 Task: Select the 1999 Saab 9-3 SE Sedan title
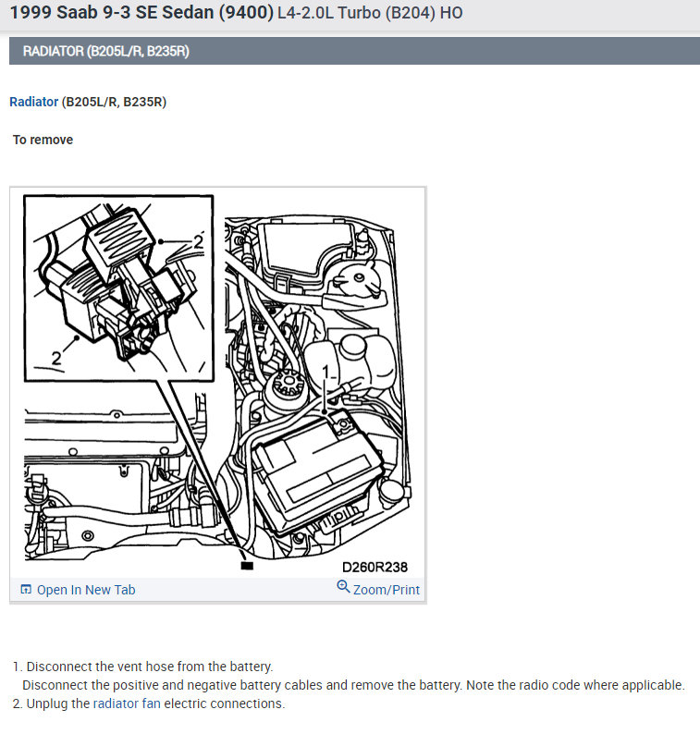pos(141,13)
